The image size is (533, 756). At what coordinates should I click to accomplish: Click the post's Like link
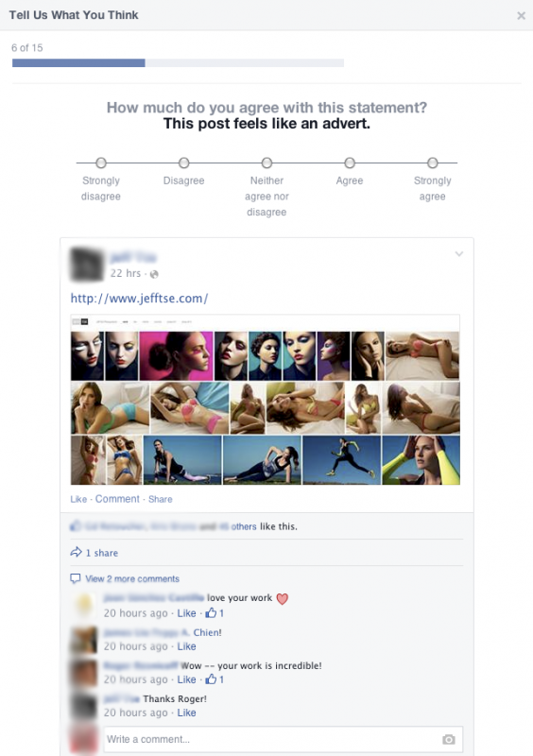point(78,499)
